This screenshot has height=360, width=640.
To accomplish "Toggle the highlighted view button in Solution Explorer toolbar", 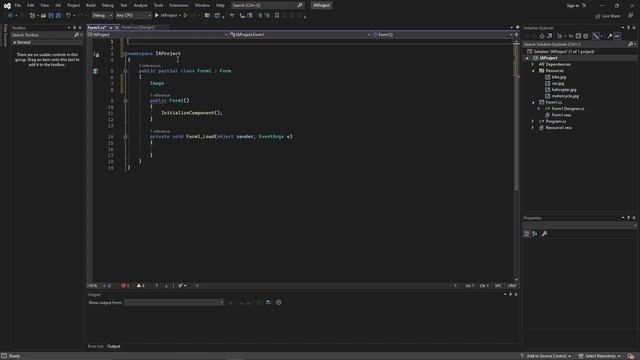I will (x=596, y=36).
